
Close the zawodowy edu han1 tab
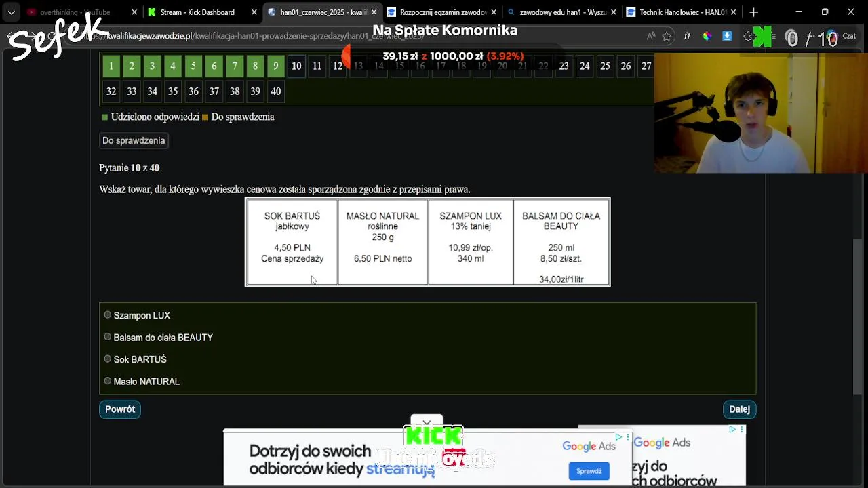pyautogui.click(x=613, y=12)
